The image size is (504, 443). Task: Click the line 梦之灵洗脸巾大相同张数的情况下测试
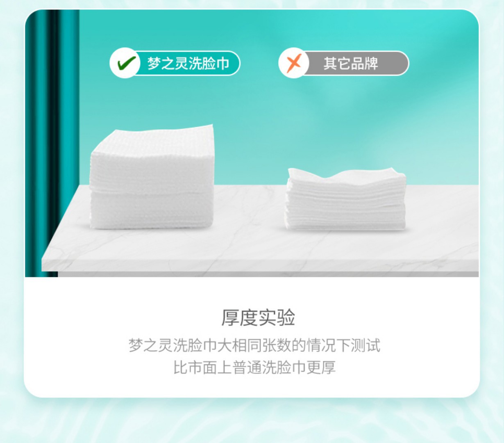254,345
